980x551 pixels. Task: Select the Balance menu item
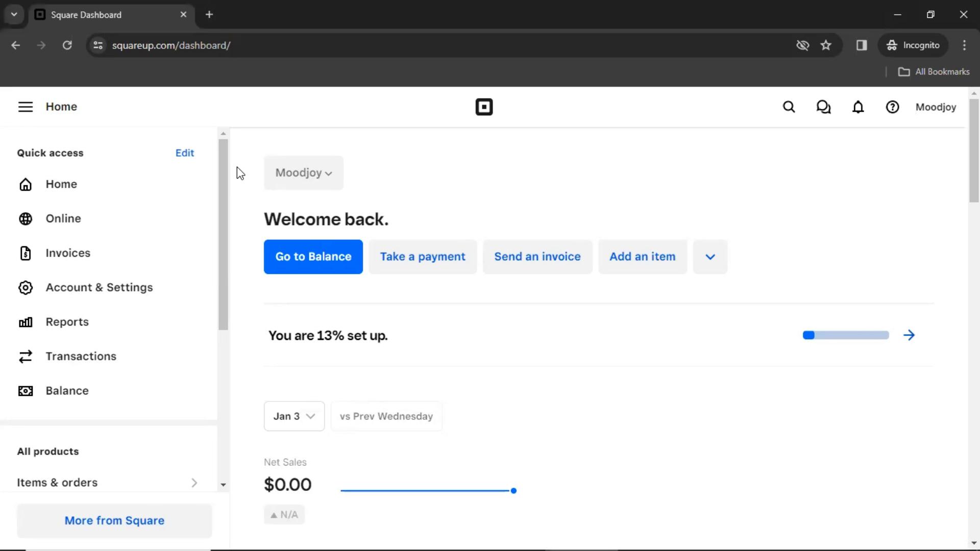[67, 391]
